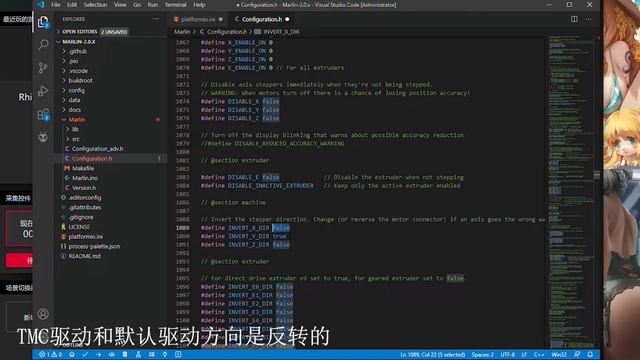Open Source Control view in activity bar
The image size is (640, 360).
(x=43, y=67)
